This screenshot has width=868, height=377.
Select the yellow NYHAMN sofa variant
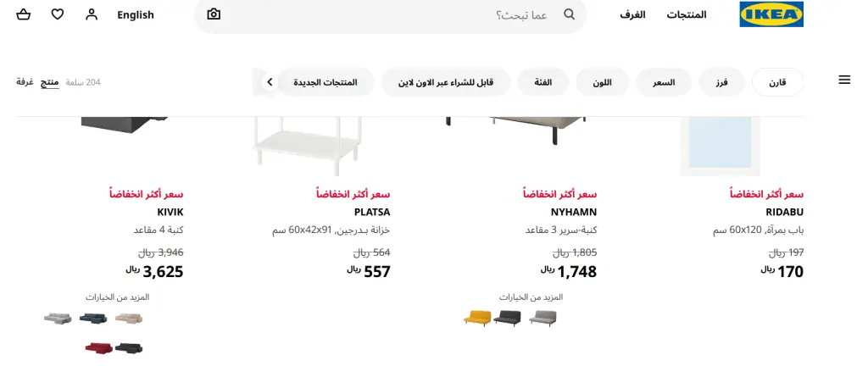[x=477, y=319]
